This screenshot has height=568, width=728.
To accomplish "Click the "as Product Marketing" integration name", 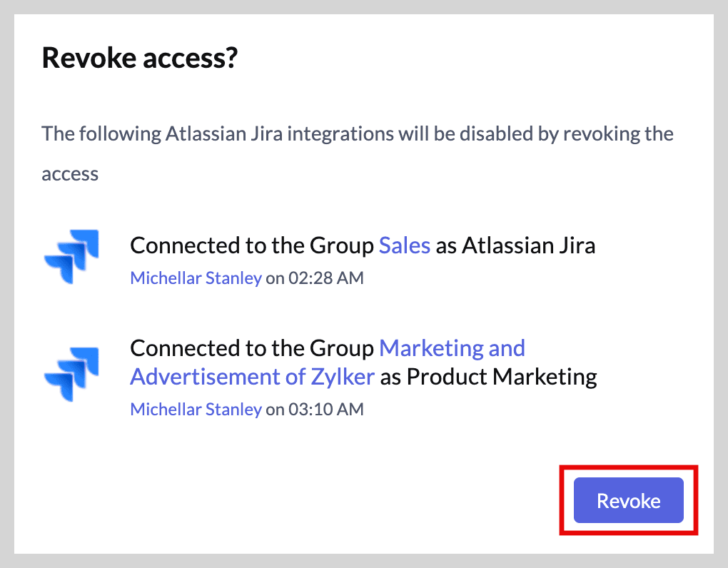I will pos(488,376).
